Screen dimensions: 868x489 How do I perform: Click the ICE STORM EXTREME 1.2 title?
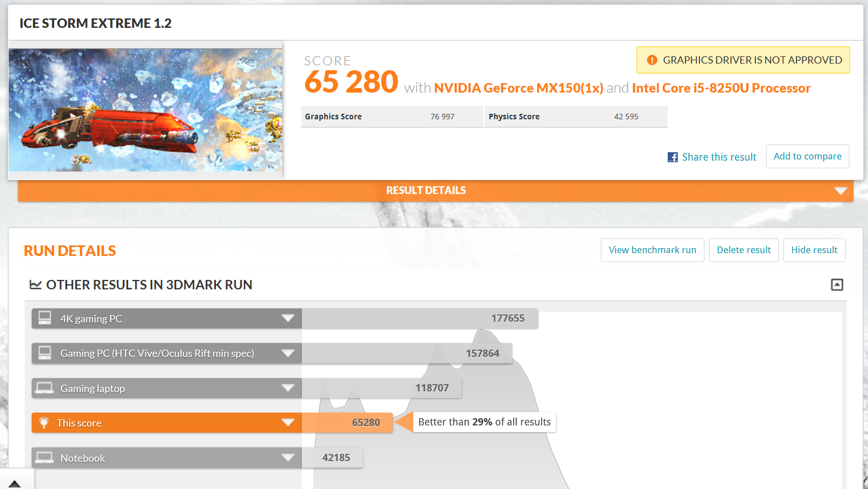click(95, 23)
